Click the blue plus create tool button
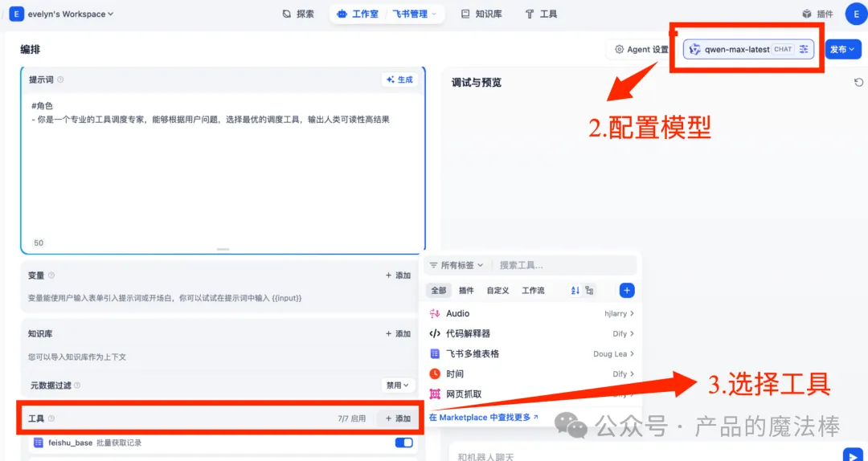 pos(627,290)
